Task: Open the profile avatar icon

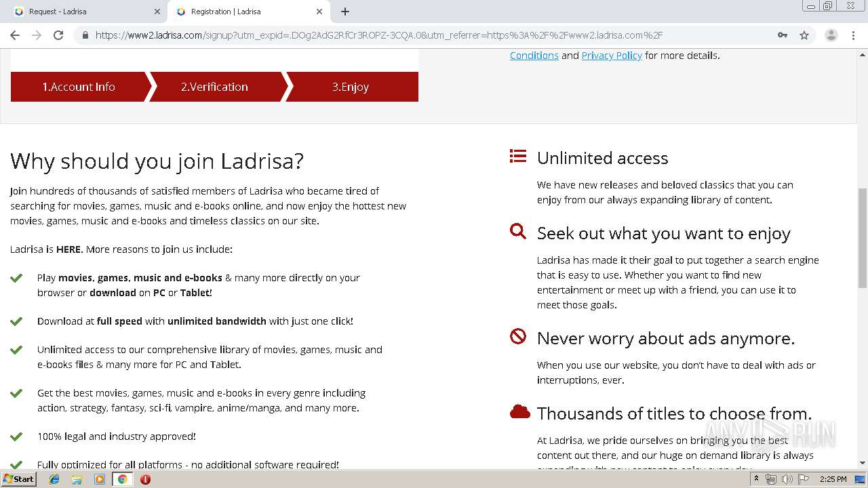Action: coord(831,35)
